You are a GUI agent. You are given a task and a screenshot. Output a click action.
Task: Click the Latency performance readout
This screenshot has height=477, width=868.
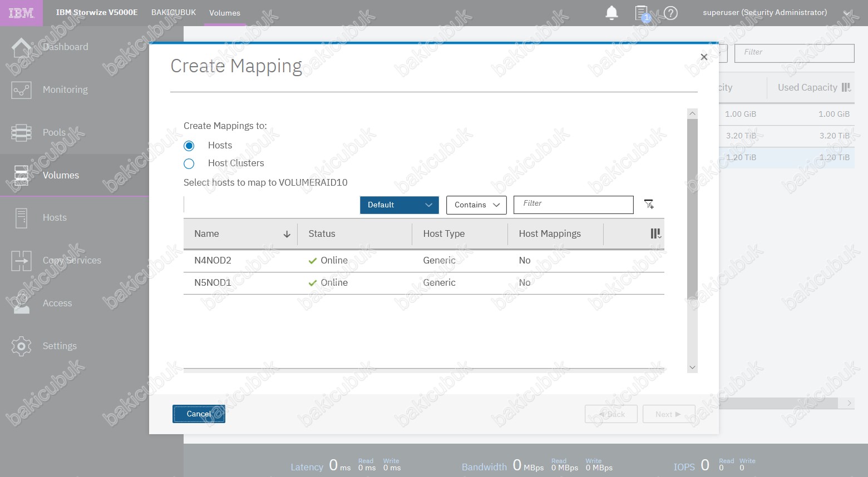pos(346,465)
